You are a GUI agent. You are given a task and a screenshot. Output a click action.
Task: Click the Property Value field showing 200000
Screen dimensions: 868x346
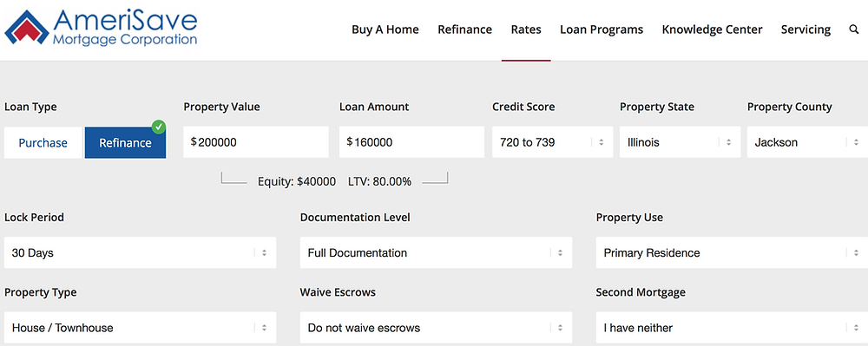coord(256,142)
